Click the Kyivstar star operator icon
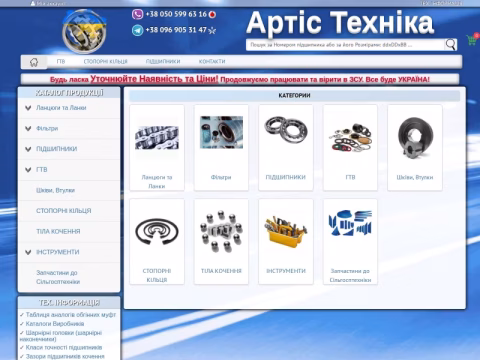Screen dimensions: 480x360 tap(212, 31)
